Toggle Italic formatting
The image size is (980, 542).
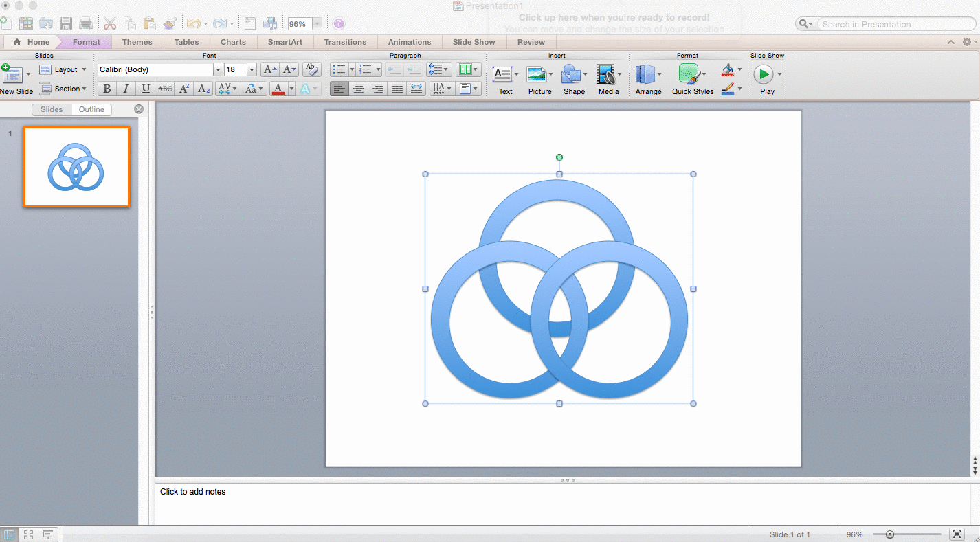[x=126, y=89]
